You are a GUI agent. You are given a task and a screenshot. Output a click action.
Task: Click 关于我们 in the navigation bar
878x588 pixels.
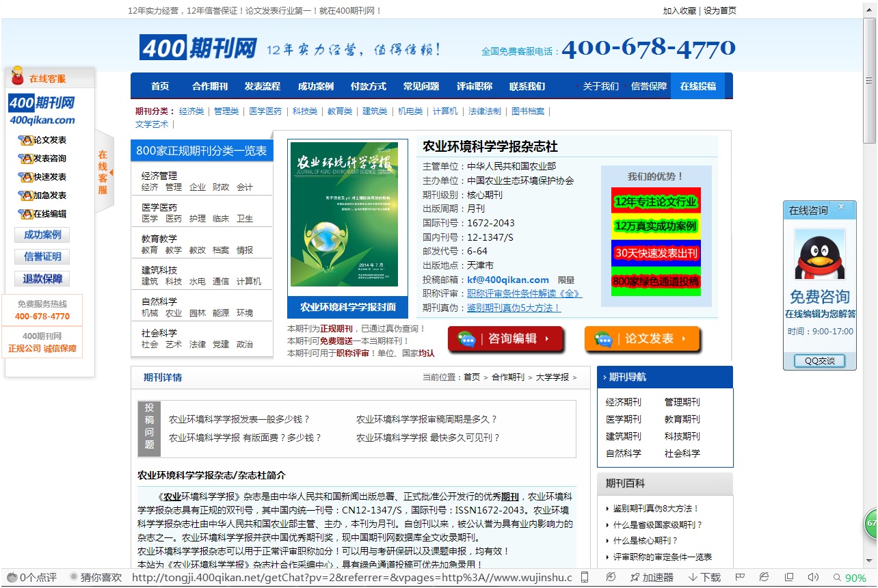601,87
